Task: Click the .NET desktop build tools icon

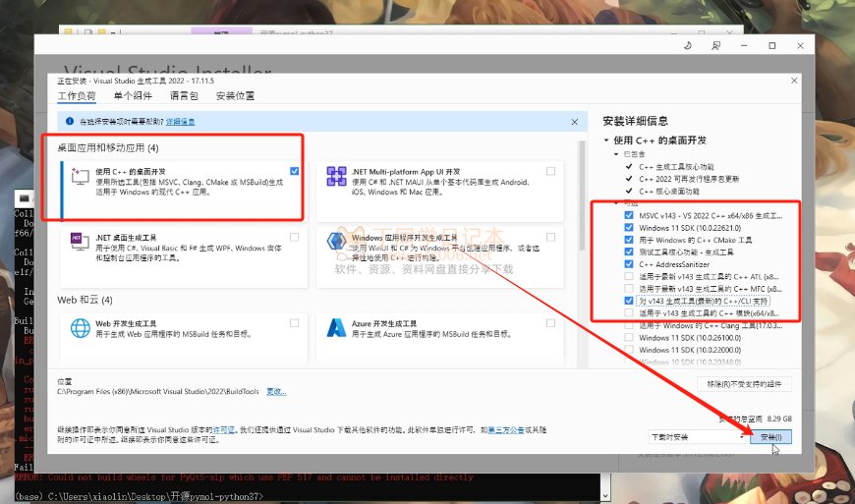Action: (79, 243)
